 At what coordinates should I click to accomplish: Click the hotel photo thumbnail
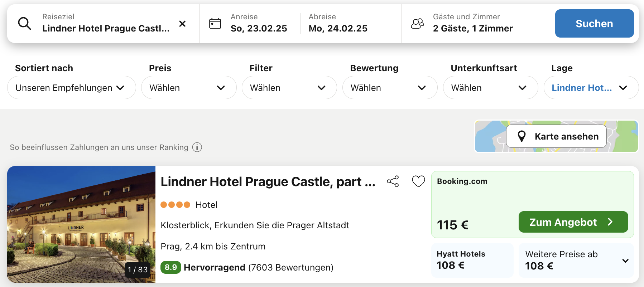coord(81,224)
